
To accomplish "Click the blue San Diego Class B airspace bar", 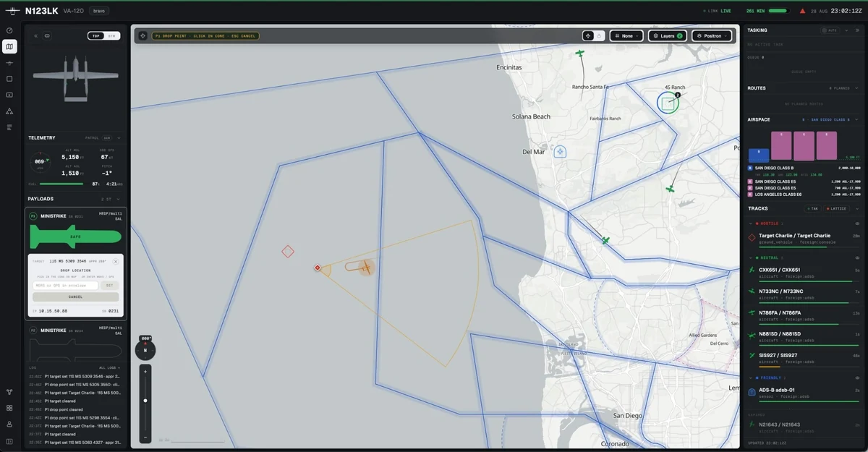I will pos(758,154).
